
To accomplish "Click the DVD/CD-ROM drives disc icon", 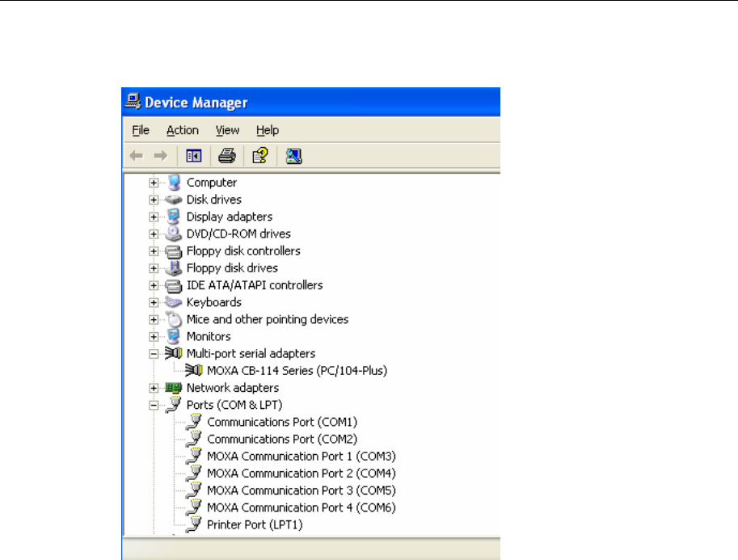I will pyautogui.click(x=174, y=234).
